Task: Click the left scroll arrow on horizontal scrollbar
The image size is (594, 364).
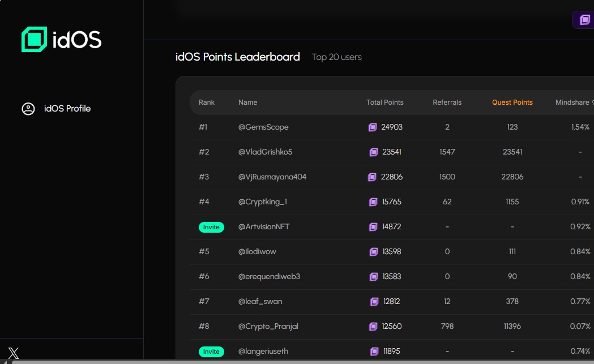Action: 5,362
